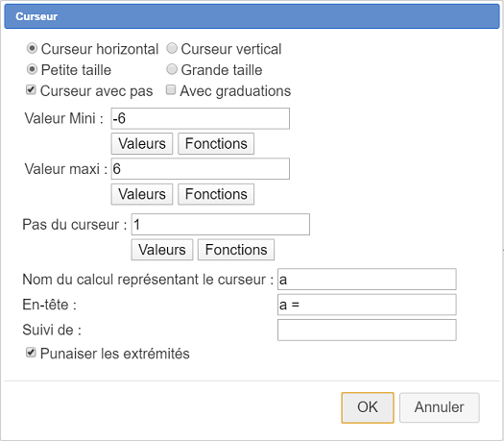Confirm the dialog with OK
The height and width of the screenshot is (441, 504).
click(368, 407)
